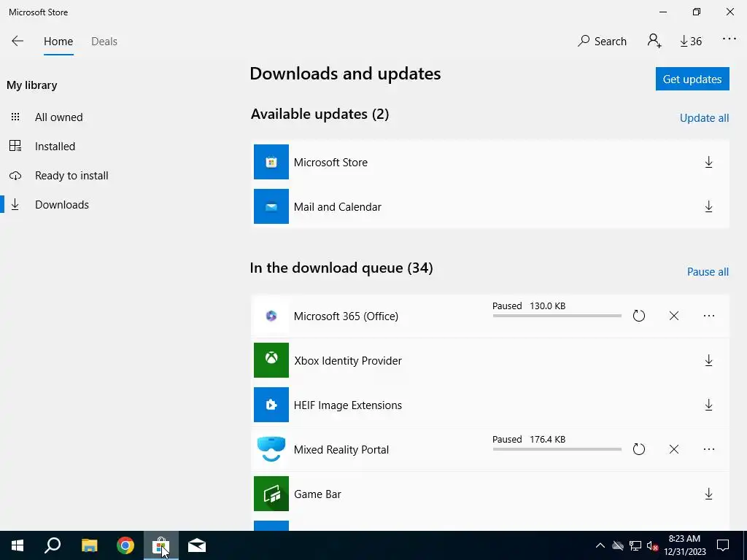Open more options for Microsoft 365 (Office)
The width and height of the screenshot is (747, 560).
pos(708,316)
